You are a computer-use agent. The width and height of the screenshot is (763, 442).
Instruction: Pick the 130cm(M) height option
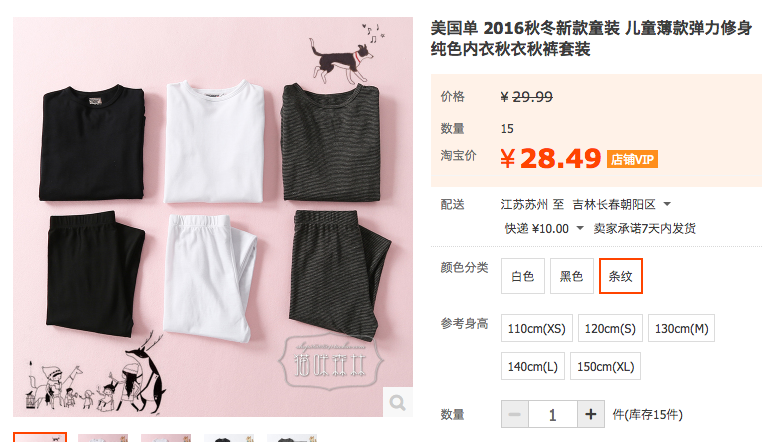coord(681,328)
